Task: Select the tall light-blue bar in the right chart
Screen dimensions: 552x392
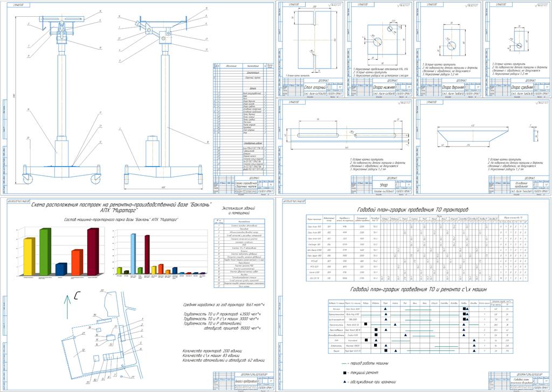Action: [x=133, y=253]
